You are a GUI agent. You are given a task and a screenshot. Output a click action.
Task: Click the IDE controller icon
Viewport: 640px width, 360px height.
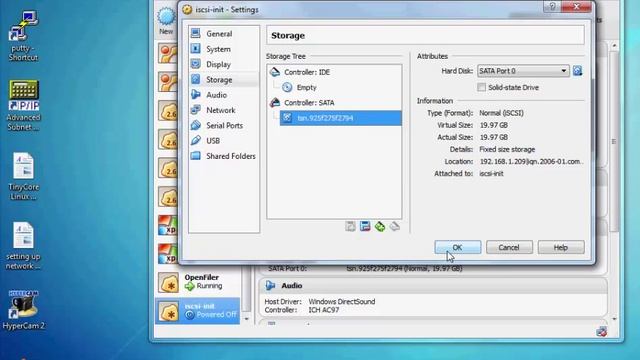(275, 72)
